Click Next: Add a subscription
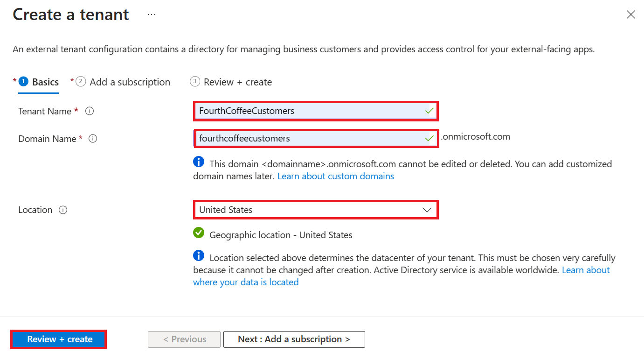This screenshot has height=353, width=644. [x=294, y=339]
